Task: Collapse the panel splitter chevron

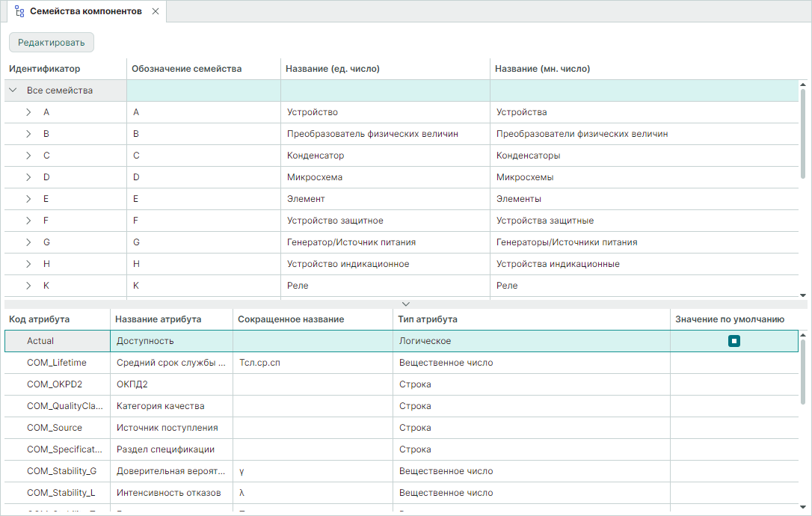Action: pos(406,304)
